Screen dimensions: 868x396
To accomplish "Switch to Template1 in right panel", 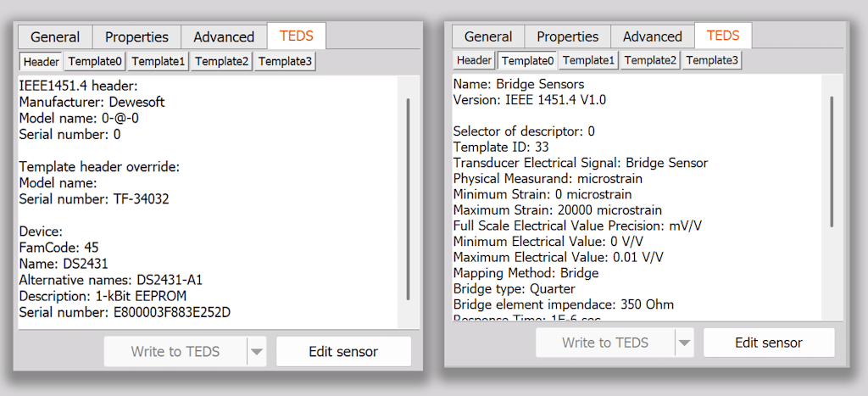I will (x=588, y=60).
